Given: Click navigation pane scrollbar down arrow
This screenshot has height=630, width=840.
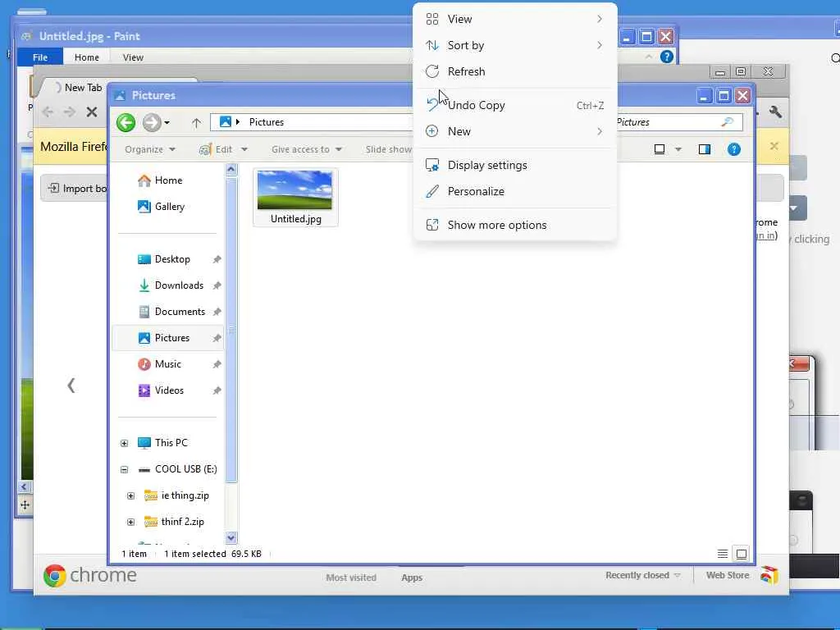Looking at the screenshot, I should (231, 537).
